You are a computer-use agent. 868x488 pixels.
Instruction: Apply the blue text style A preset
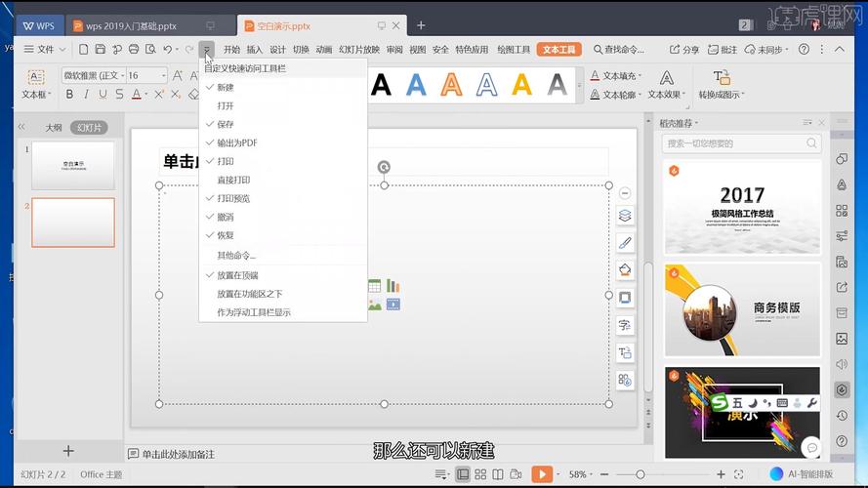click(x=416, y=85)
